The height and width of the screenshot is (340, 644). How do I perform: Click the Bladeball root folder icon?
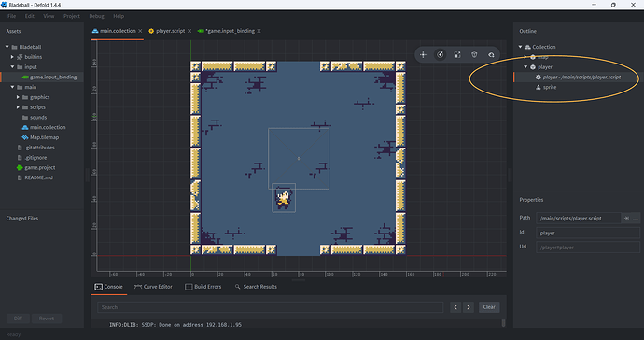click(x=14, y=47)
